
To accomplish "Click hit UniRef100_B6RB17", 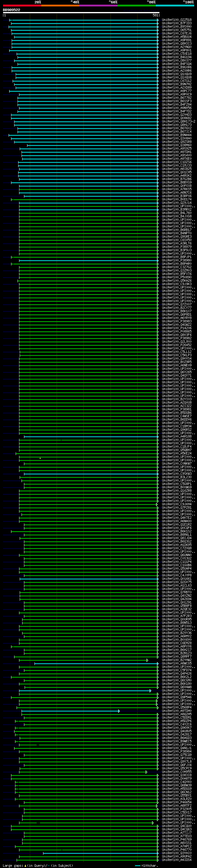I will [x=176, y=230].
